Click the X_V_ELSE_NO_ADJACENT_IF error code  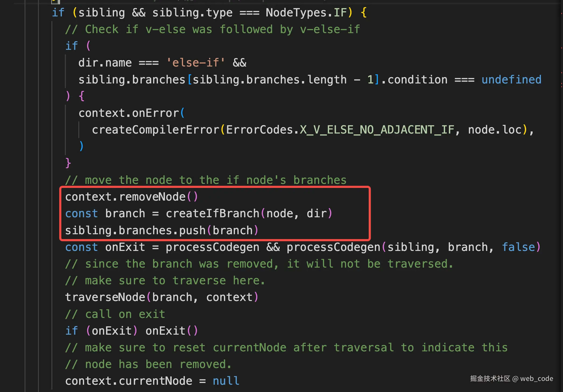click(377, 130)
